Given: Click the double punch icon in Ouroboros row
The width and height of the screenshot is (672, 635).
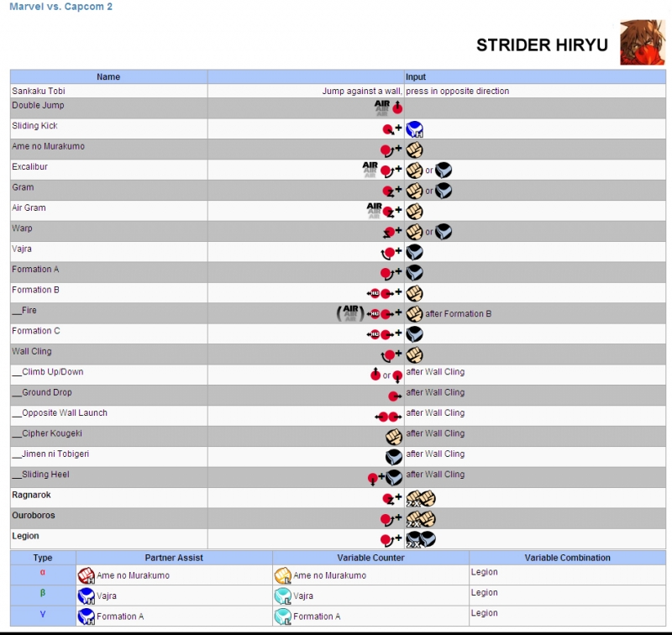Looking at the screenshot, I should [x=421, y=519].
